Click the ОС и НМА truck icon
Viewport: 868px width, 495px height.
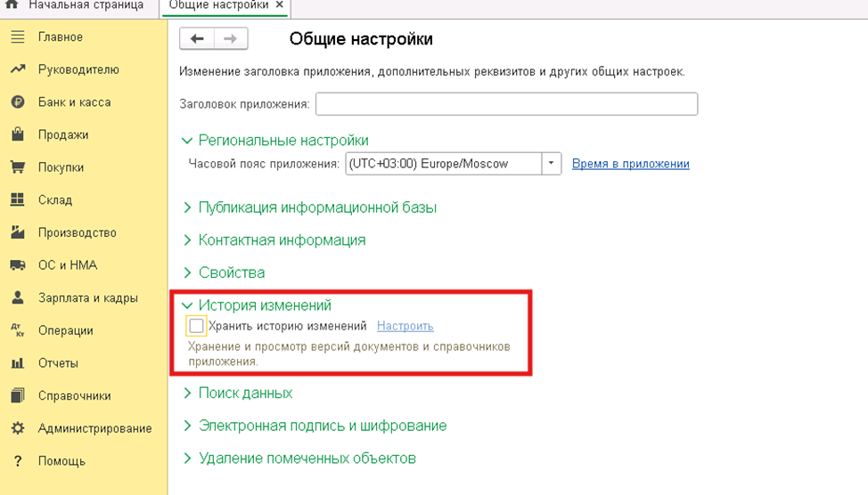point(18,265)
